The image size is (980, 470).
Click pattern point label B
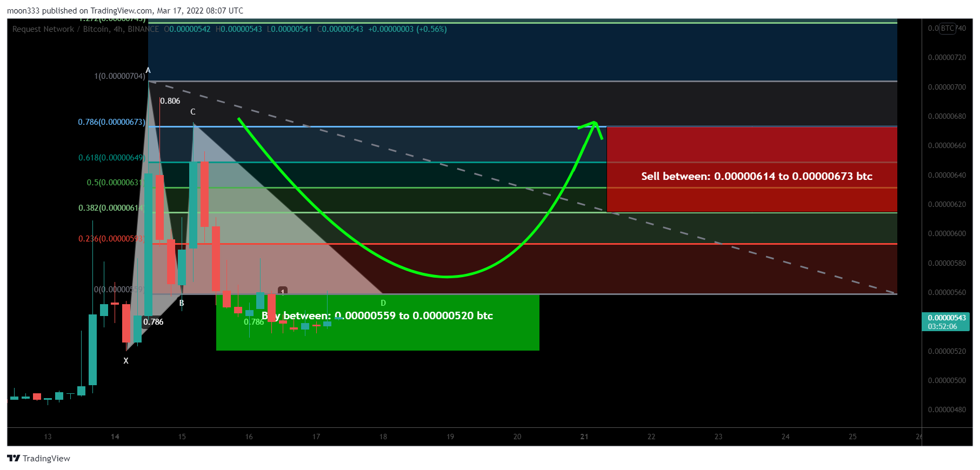pos(182,303)
